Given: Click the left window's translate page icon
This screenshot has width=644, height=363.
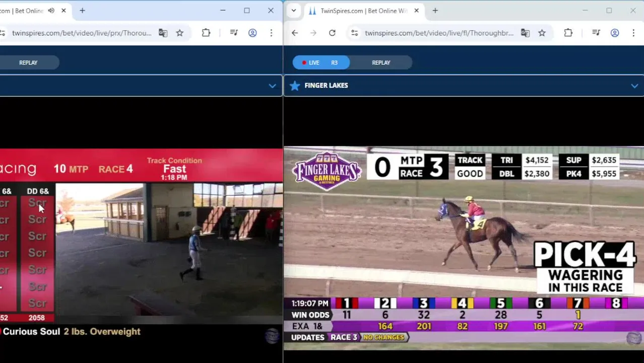Looking at the screenshot, I should click(163, 33).
